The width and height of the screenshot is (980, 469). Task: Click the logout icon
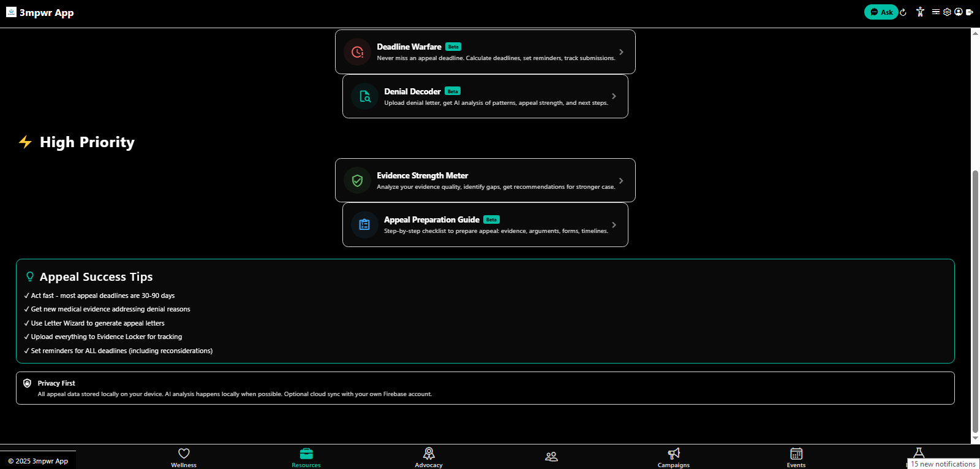[970, 12]
